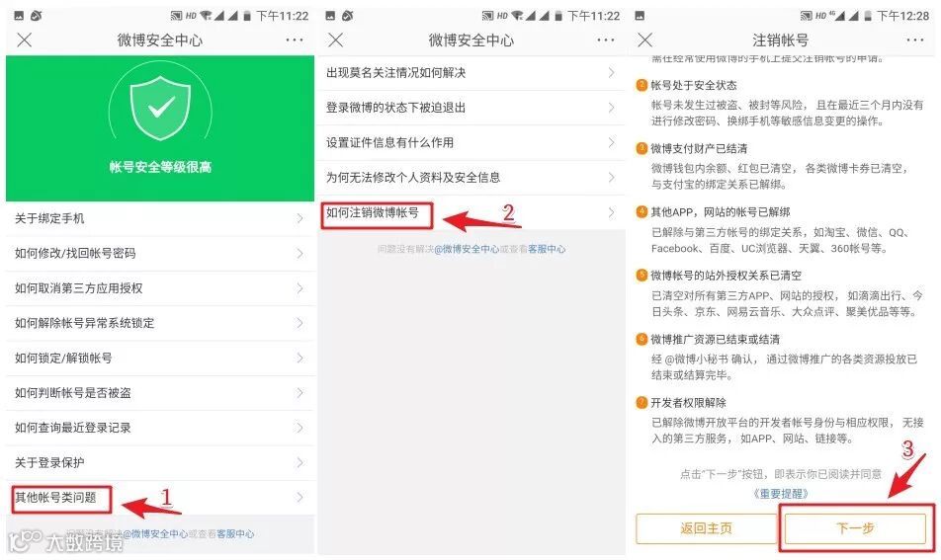Select 如何注销微博帐号 entry
Screen dimensions: 941x560
point(471,212)
